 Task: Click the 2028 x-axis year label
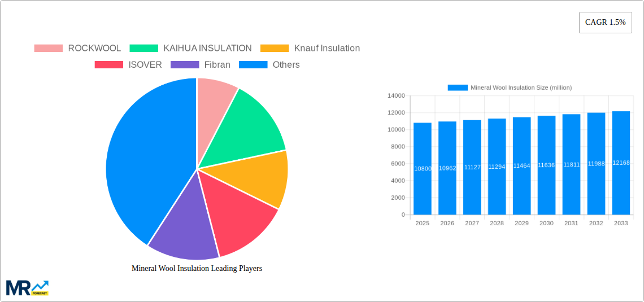coord(497,223)
